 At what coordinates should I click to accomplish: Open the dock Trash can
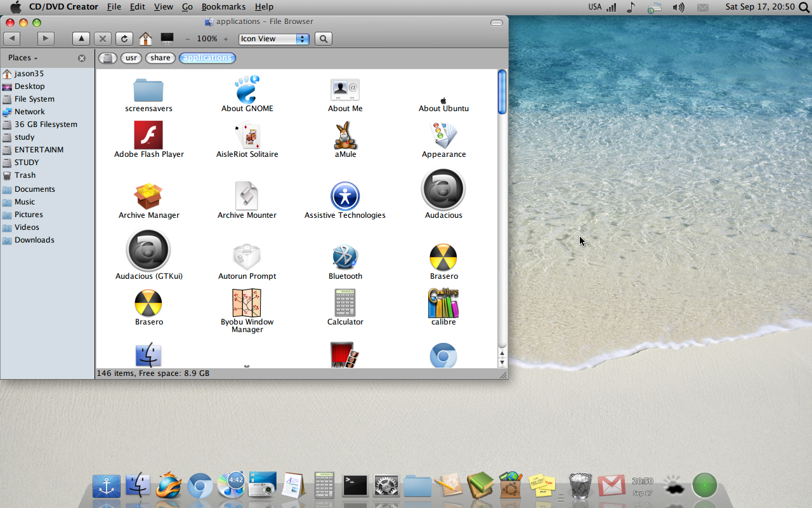[x=580, y=486]
